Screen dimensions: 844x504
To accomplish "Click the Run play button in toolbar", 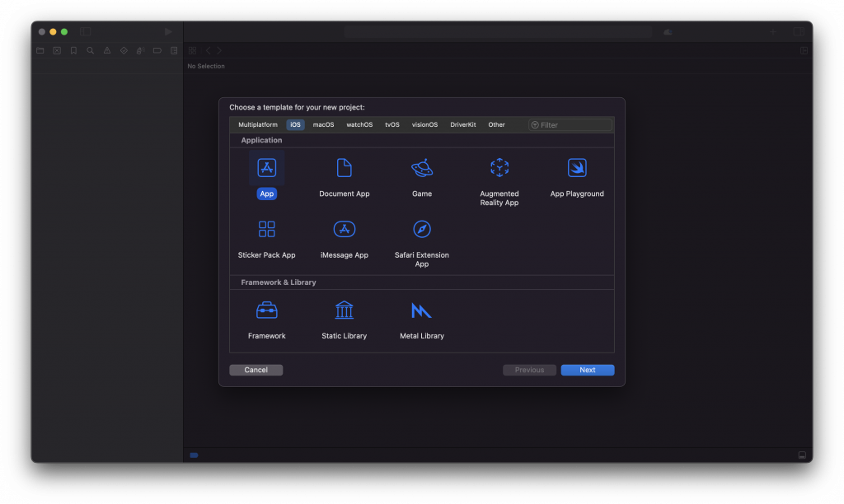I will 168,32.
